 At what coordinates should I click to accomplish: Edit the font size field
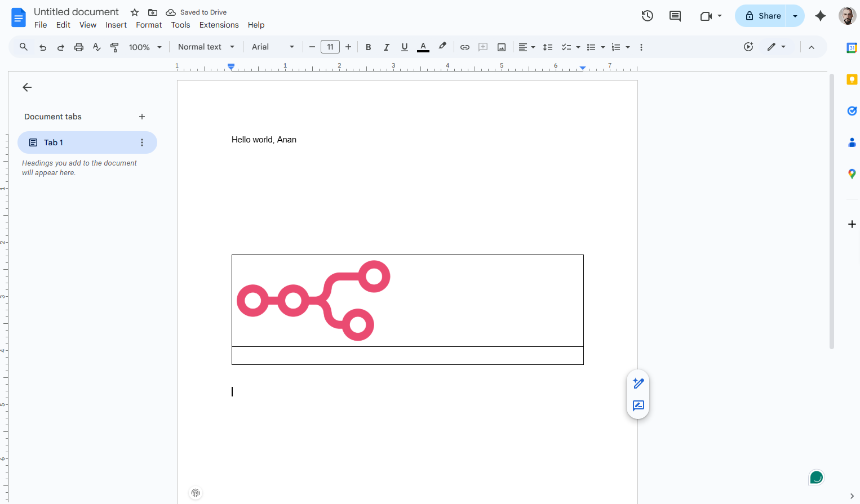pos(330,47)
